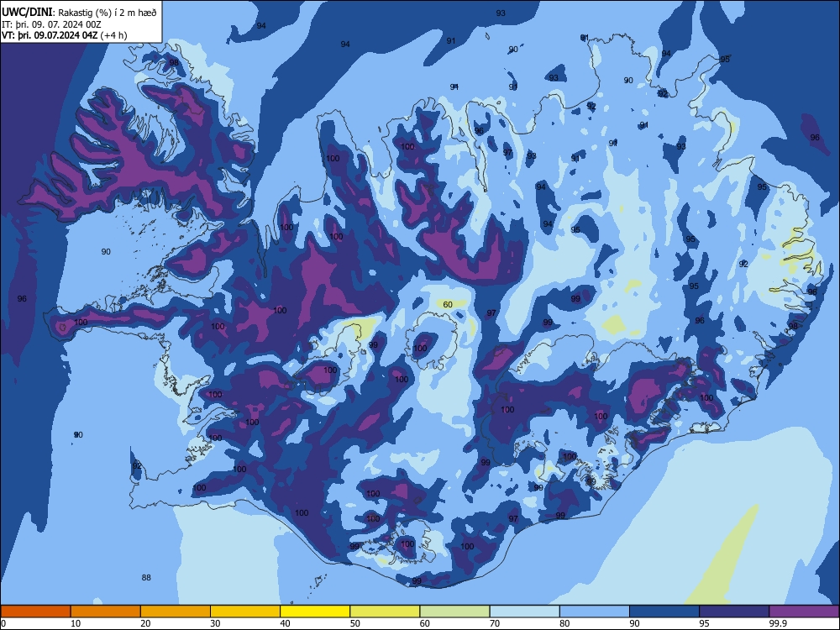Image resolution: width=840 pixels, height=630 pixels.
Task: Click the 60-70 light green legend swatch
Action: (454, 612)
